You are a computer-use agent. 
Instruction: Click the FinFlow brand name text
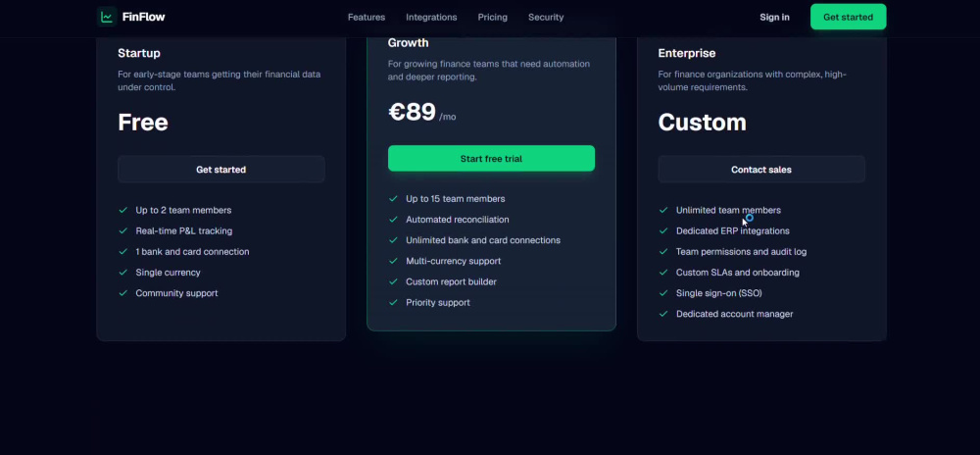point(144,17)
